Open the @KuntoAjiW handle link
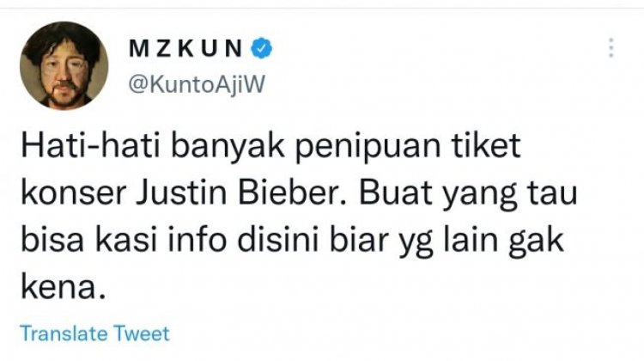644x361 pixels. point(197,84)
